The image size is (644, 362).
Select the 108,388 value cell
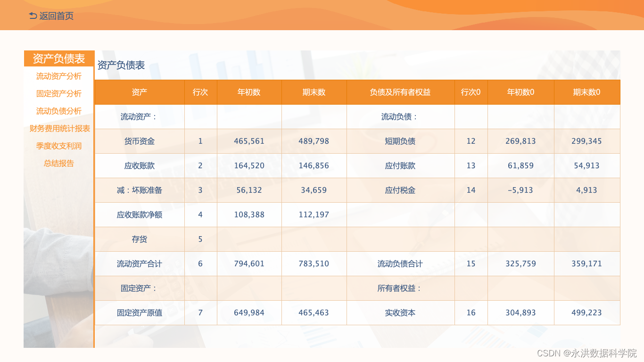[249, 214]
